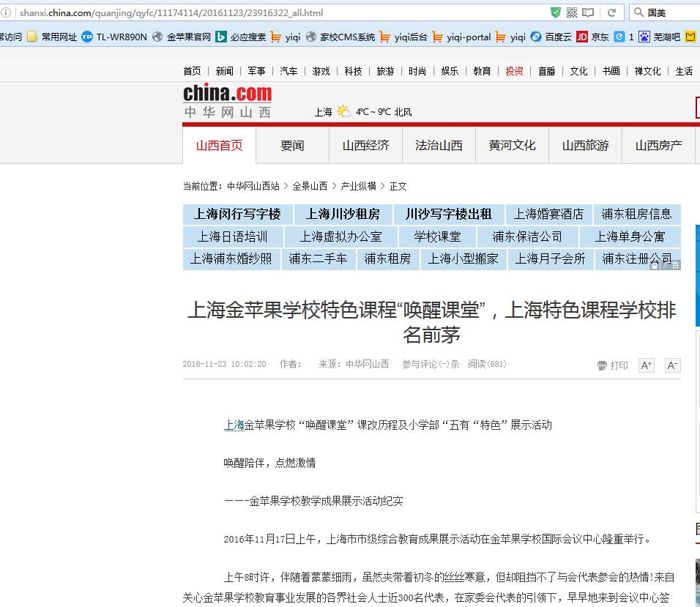
Task: Click the QR code icon in address bar
Action: pyautogui.click(x=572, y=12)
